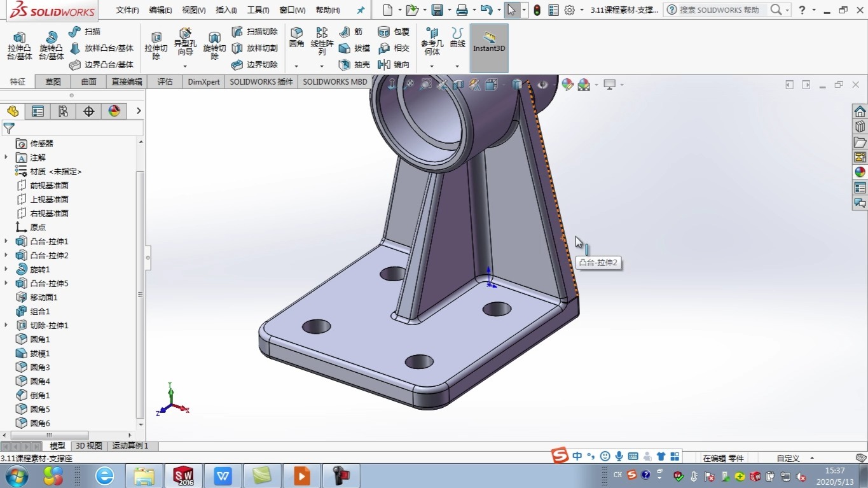Viewport: 868px width, 488px height.
Task: Pick the 边界切除 boundary cut tool
Action: (x=254, y=65)
